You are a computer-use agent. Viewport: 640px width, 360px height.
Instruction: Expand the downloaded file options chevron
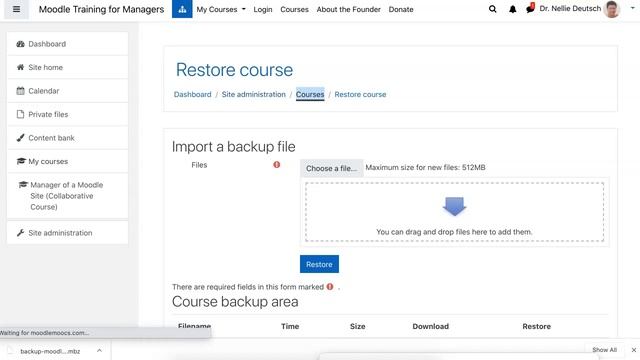pos(99,351)
